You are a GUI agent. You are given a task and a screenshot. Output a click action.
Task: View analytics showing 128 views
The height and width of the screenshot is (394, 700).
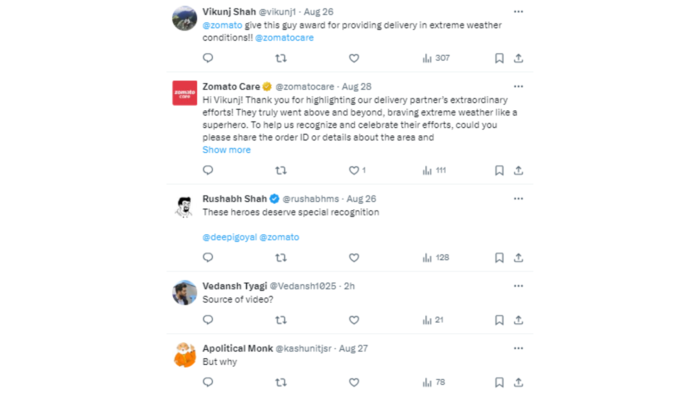pos(436,257)
